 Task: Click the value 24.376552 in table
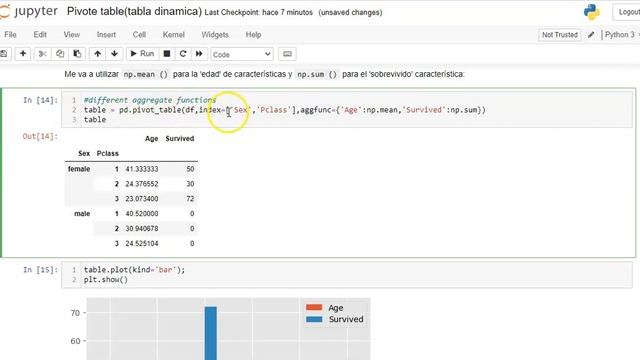(x=142, y=184)
